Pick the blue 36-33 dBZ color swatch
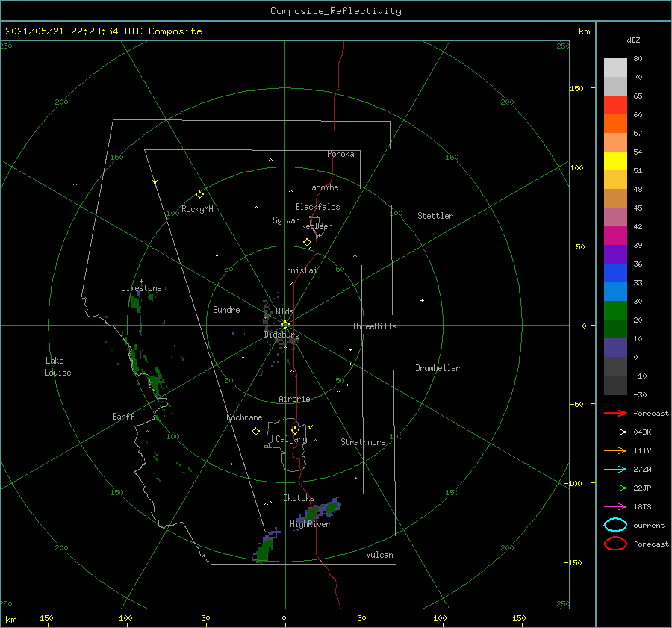672x628 pixels. tap(615, 273)
